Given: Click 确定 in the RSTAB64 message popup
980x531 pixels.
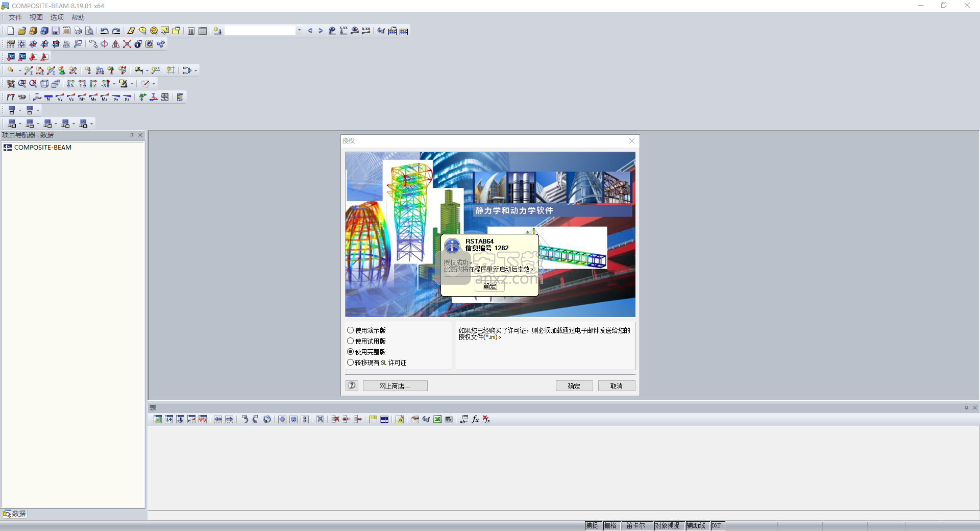Looking at the screenshot, I should 490,286.
